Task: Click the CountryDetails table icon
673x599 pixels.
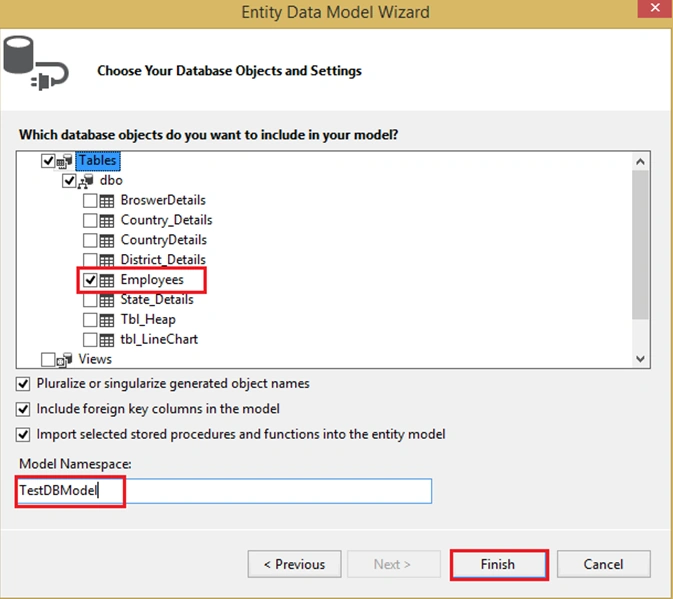Action: pos(107,240)
